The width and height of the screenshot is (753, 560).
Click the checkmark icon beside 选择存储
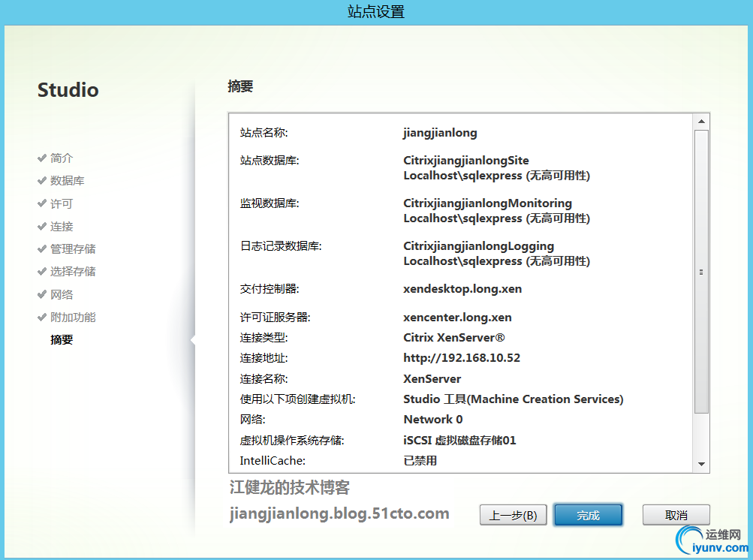tap(42, 271)
